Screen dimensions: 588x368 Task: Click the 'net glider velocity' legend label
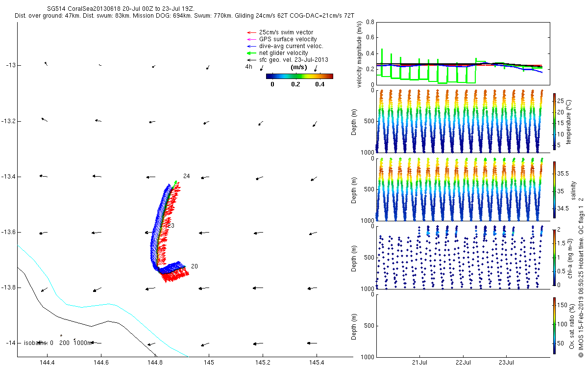[x=283, y=53]
